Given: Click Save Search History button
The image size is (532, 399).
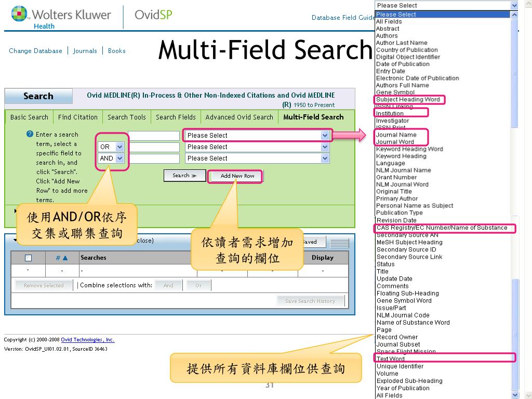Looking at the screenshot, I should point(310,301).
